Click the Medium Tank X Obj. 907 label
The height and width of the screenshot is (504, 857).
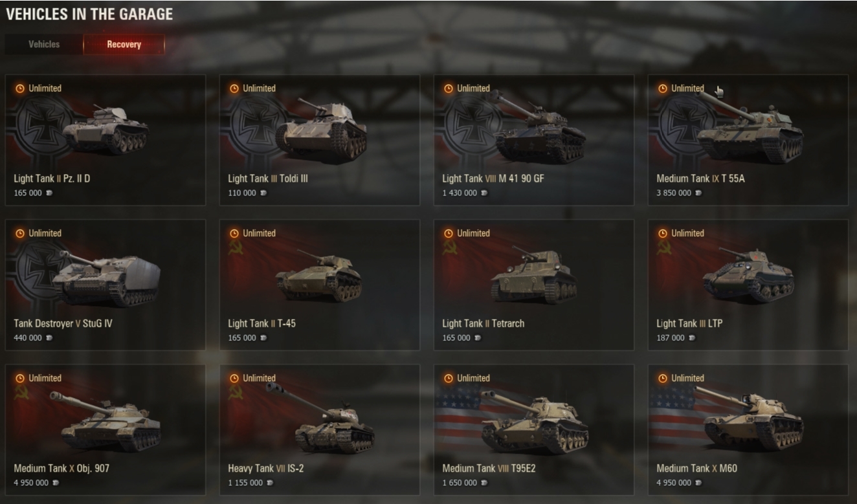click(61, 468)
